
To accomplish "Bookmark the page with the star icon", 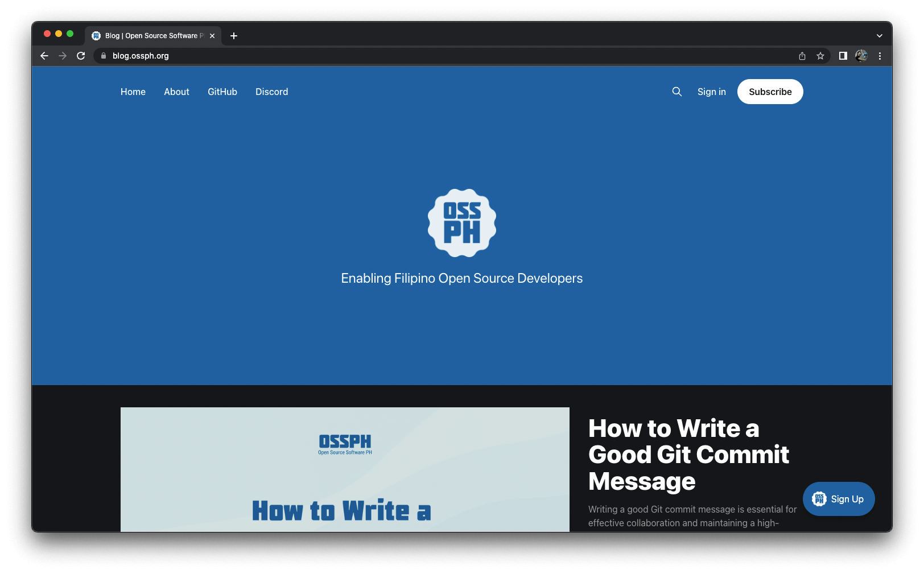I will (x=820, y=56).
